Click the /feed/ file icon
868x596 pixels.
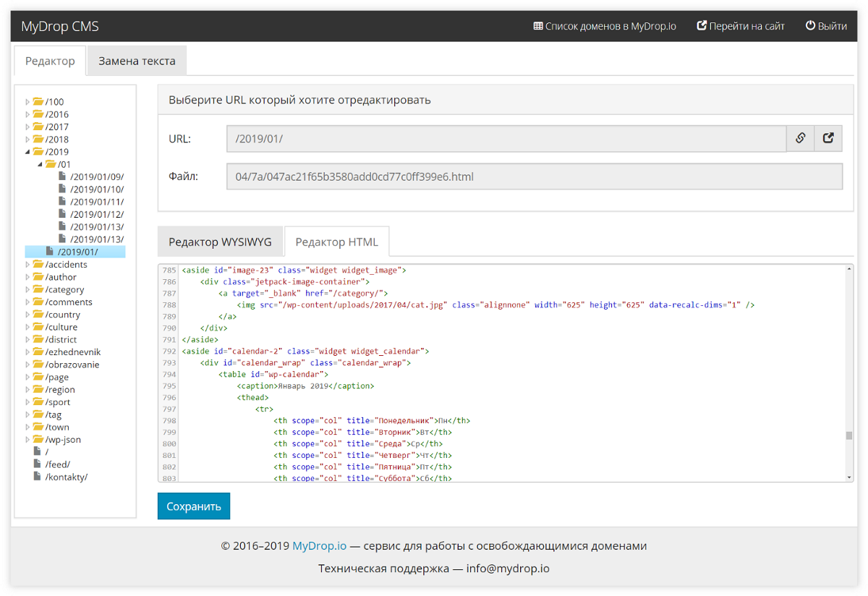pos(38,464)
